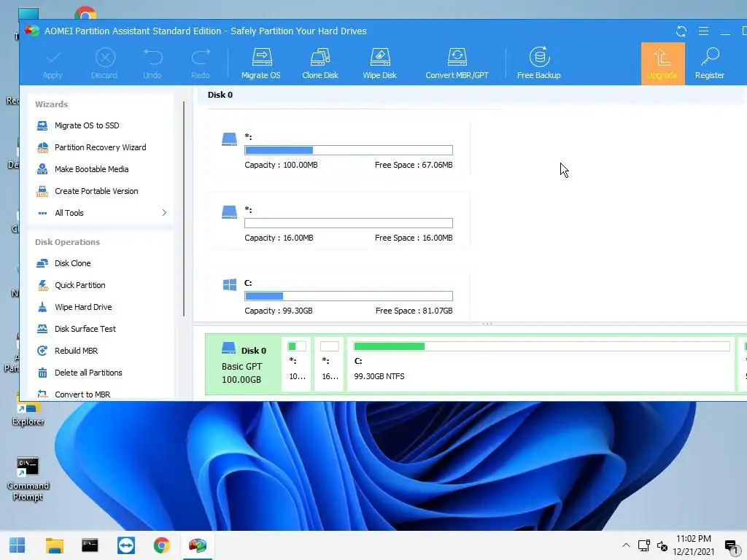Click the 100.00MB partition usage bar

[349, 150]
